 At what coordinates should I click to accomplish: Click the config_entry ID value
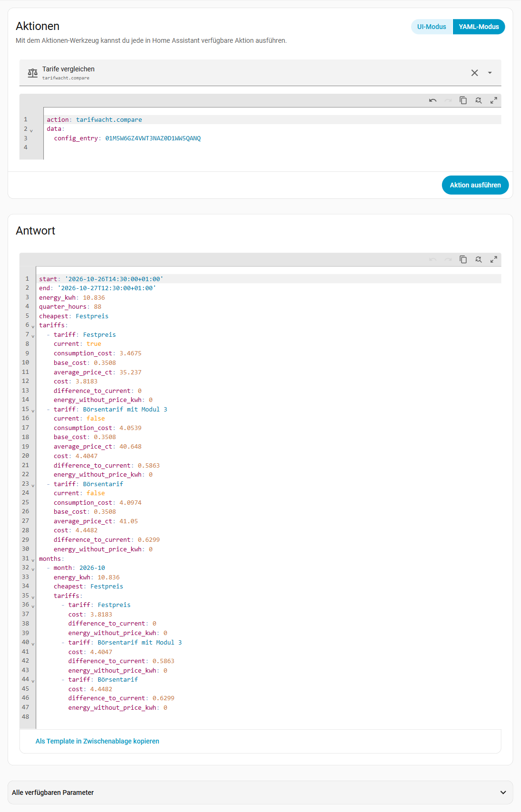click(153, 138)
